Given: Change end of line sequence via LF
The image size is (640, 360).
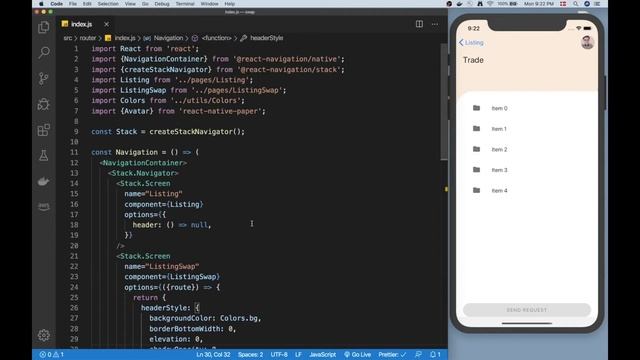Looking at the screenshot, I should click(298, 354).
